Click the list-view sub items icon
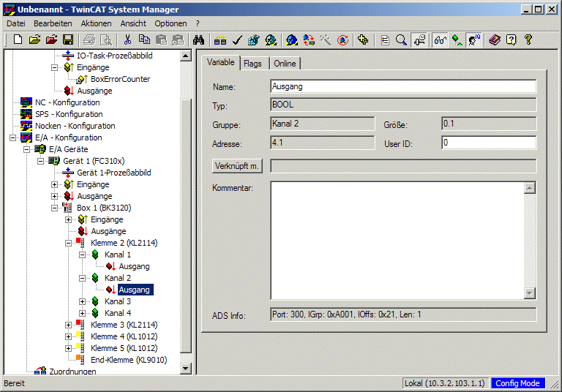The height and width of the screenshot is (392, 562). click(385, 39)
